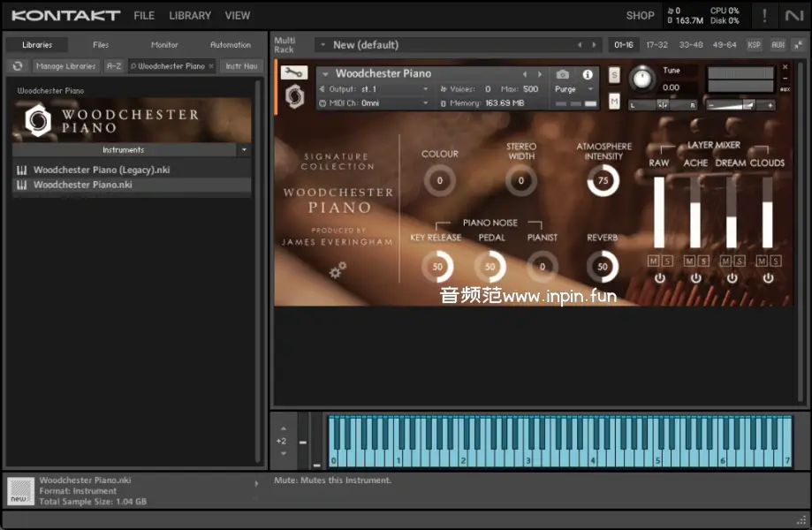This screenshot has height=530, width=812.
Task: Click the wrench edit instrument icon
Action: tap(293, 73)
